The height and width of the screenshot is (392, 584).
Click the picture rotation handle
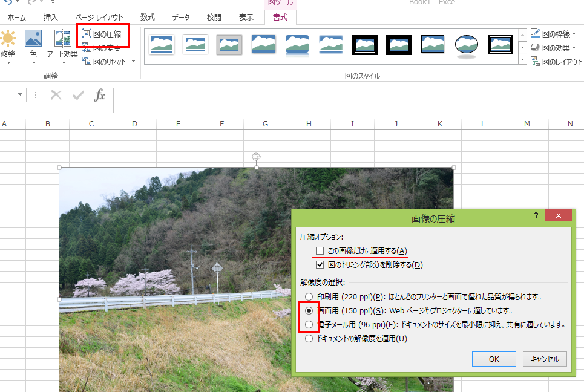tap(256, 157)
